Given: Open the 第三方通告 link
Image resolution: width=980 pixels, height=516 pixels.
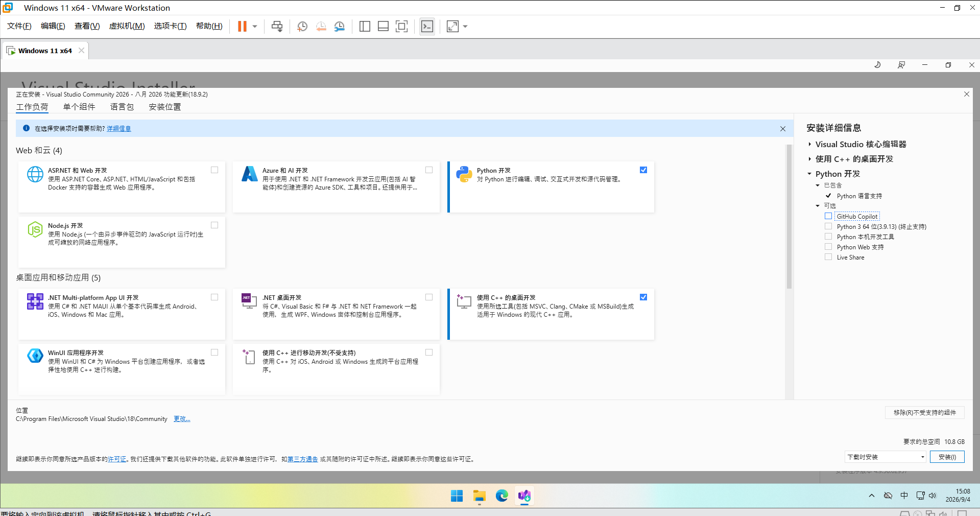Looking at the screenshot, I should 303,459.
